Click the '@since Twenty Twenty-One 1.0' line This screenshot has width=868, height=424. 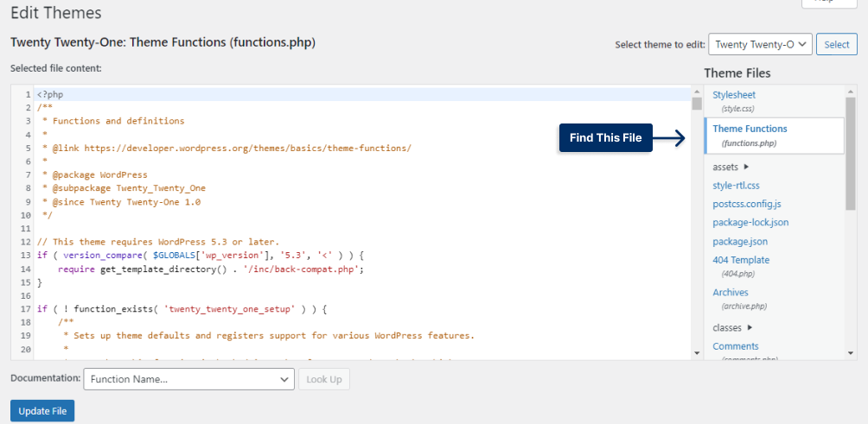click(121, 202)
